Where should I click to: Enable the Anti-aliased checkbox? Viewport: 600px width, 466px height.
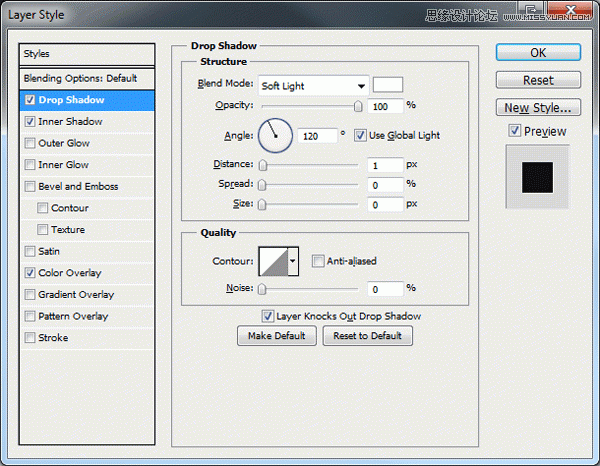click(318, 262)
